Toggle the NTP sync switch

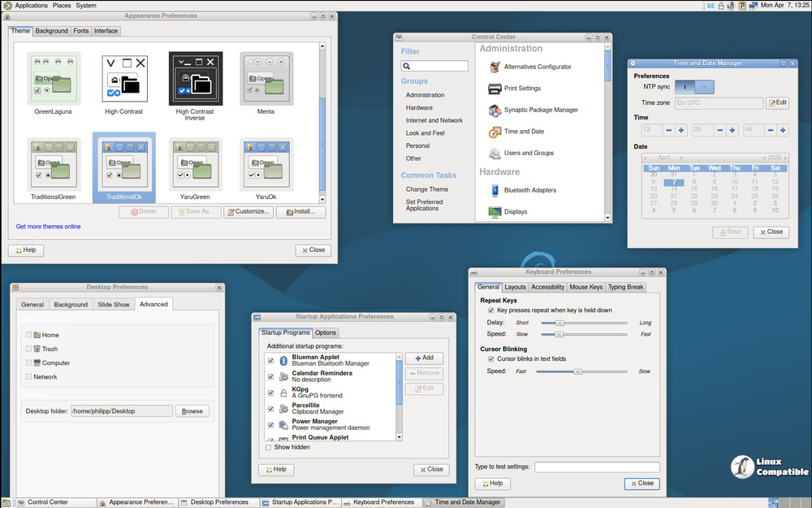(695, 87)
